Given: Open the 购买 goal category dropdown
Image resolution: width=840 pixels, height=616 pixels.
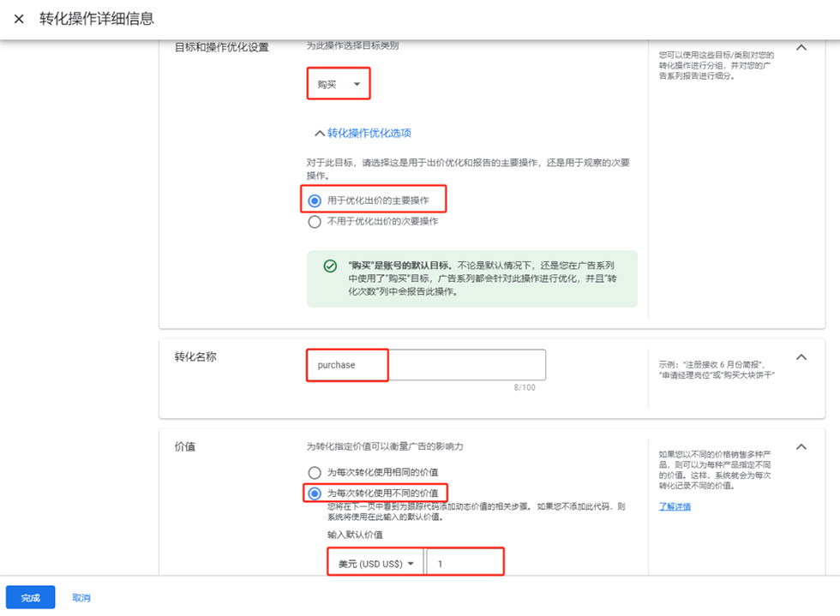Looking at the screenshot, I should (x=339, y=84).
